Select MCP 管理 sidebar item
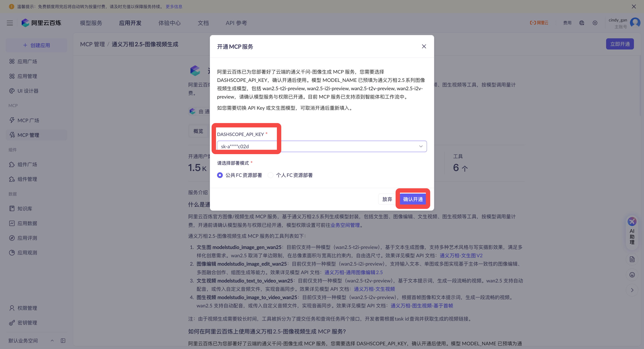Screen dimensions: 644x349 pos(36,135)
